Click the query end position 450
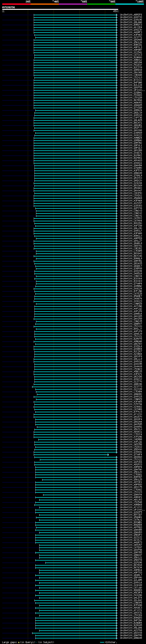Viewport: 146px width, 644px height. click(115, 11)
